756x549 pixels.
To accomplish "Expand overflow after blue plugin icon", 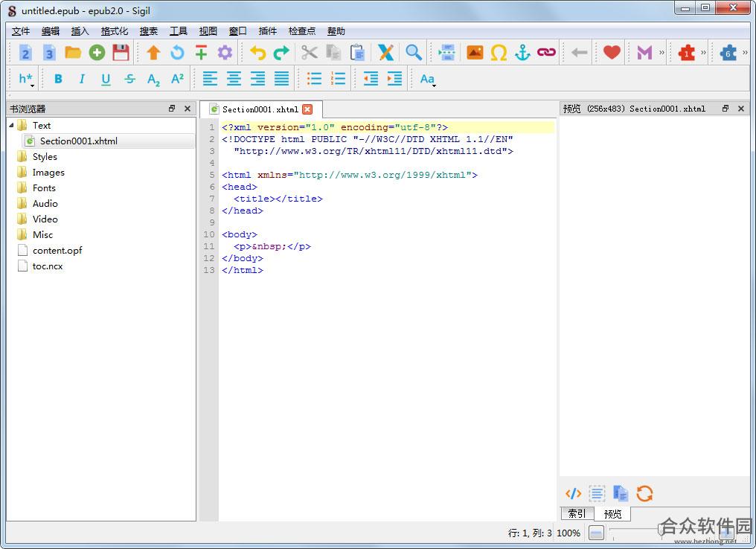I will (745, 53).
